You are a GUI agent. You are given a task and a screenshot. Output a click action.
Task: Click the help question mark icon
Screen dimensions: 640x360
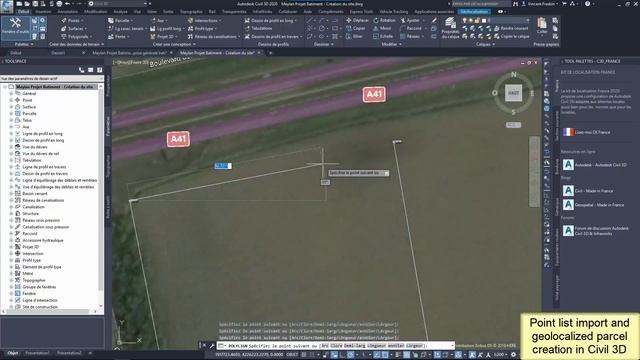click(x=587, y=4)
